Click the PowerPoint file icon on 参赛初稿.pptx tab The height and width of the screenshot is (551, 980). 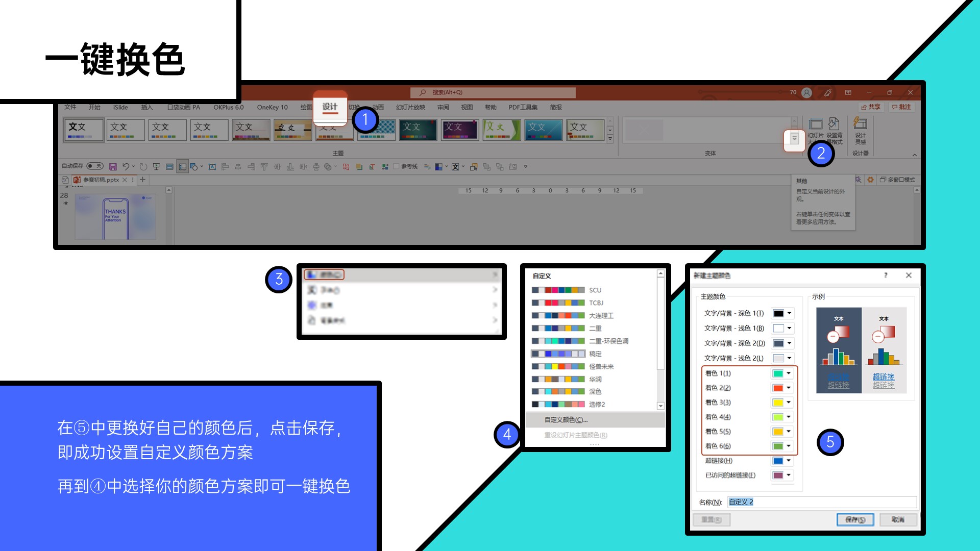(x=77, y=180)
